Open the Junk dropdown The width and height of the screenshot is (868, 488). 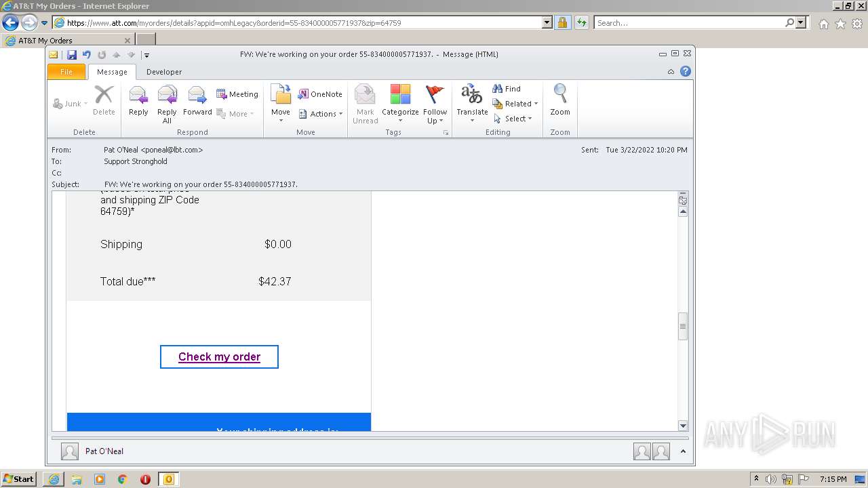[70, 104]
